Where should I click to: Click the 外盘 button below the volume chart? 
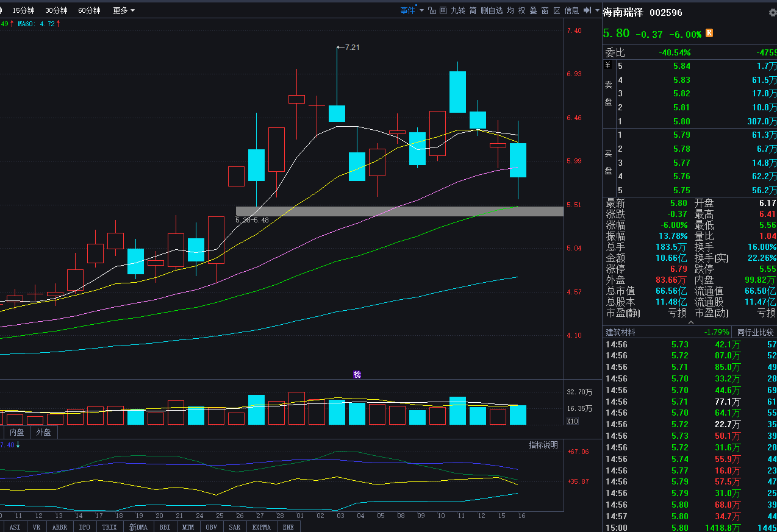point(43,432)
